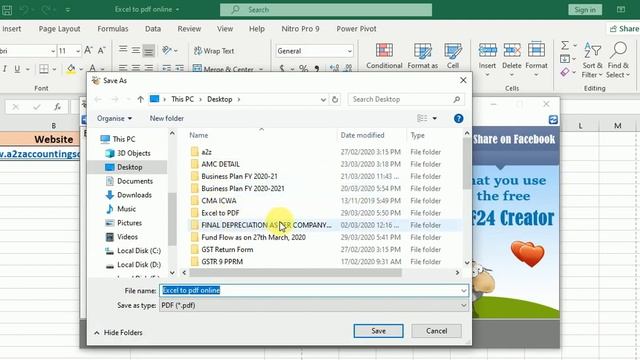Image resolution: width=640 pixels, height=360 pixels.
Task: Click the Percent Style icon
Action: click(x=303, y=69)
